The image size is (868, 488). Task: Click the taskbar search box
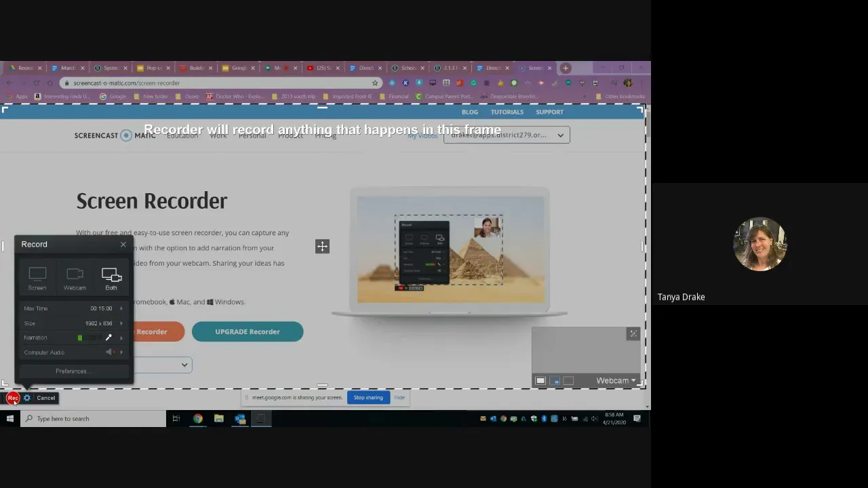[x=93, y=419]
